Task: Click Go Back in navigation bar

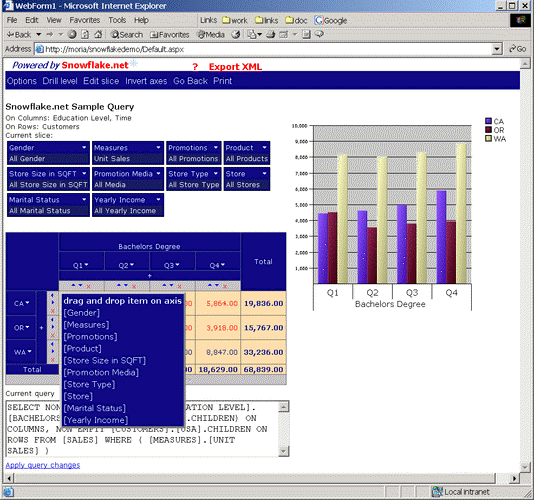Action: click(190, 81)
